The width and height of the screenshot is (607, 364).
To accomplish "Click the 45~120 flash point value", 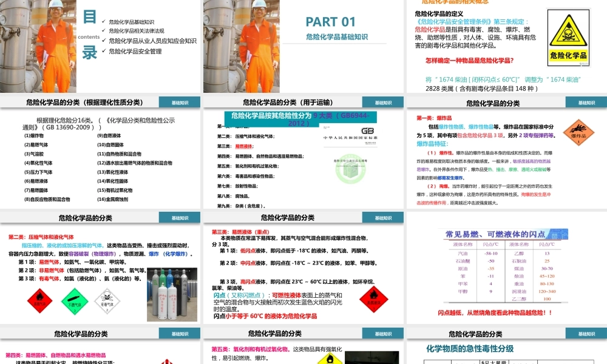I will tap(547, 276).
